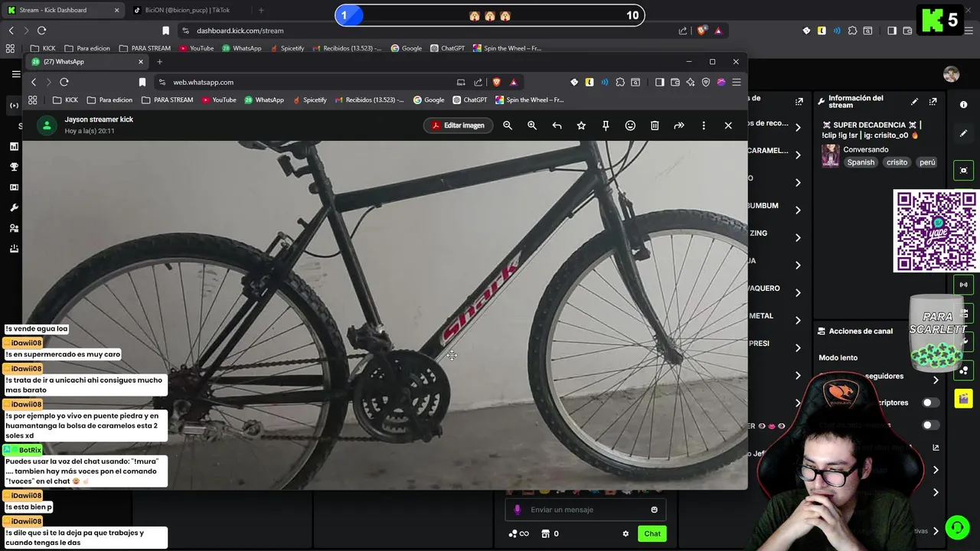Click the reply arrow in image viewer
The image size is (980, 551).
pyautogui.click(x=557, y=126)
